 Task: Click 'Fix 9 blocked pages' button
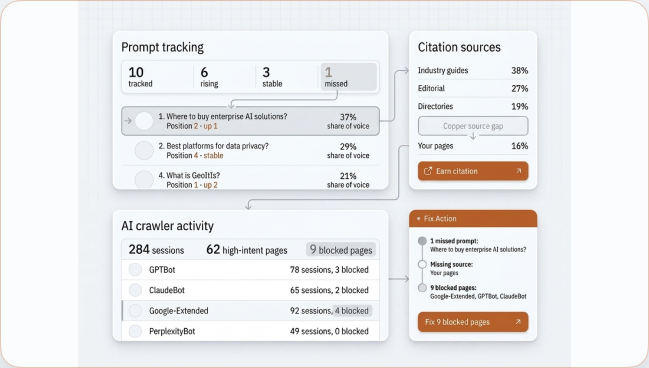click(473, 322)
